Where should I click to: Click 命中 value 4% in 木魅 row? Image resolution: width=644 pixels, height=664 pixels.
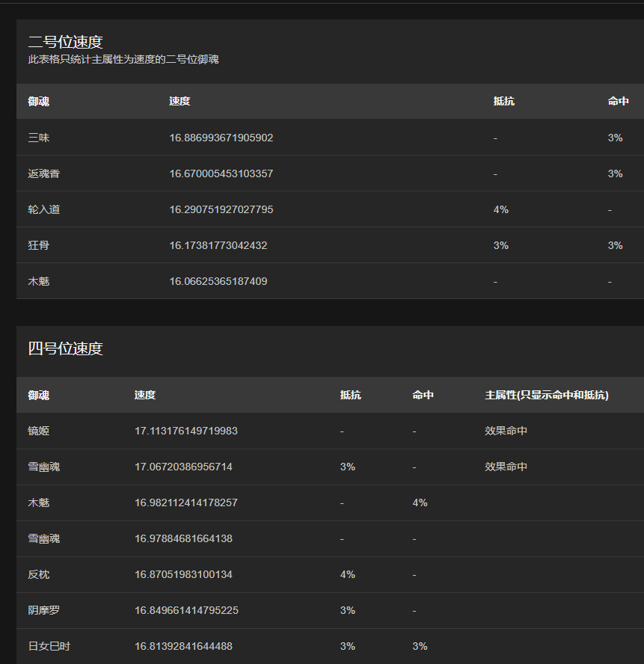(420, 502)
